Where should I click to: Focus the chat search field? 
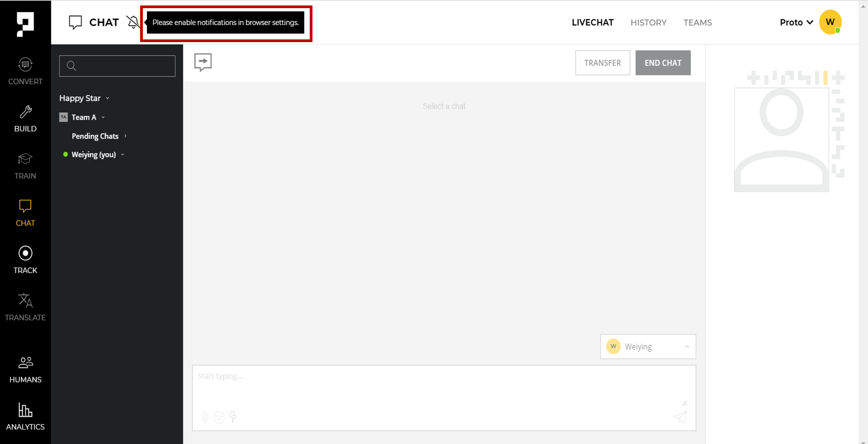(x=117, y=66)
